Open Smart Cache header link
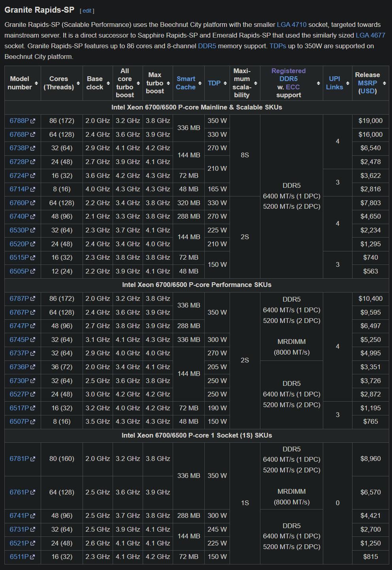The width and height of the screenshot is (392, 570). [x=186, y=83]
